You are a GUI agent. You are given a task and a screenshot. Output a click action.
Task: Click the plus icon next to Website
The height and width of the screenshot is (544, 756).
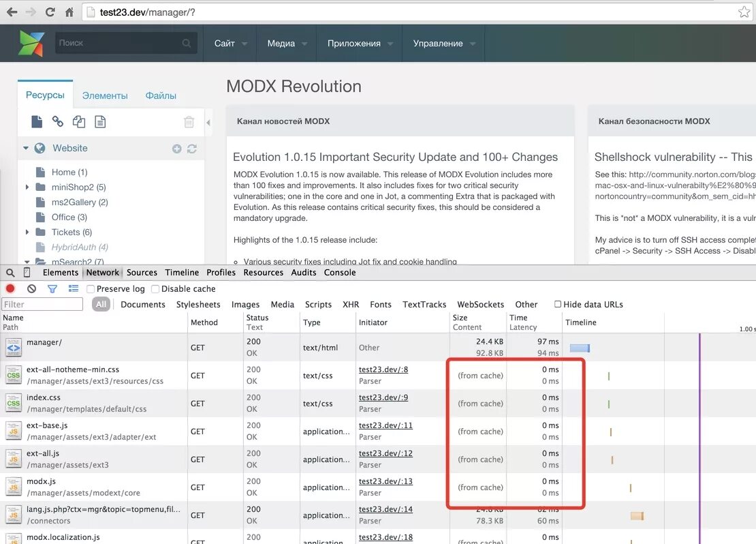176,149
